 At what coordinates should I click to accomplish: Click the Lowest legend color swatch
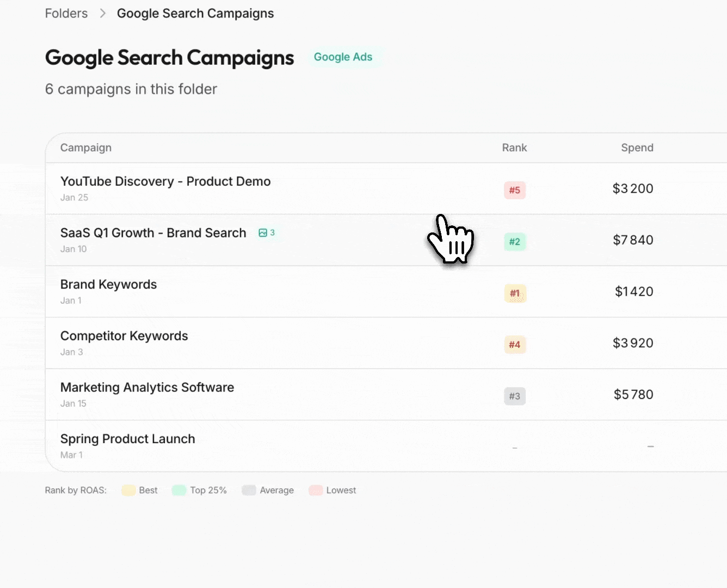316,491
